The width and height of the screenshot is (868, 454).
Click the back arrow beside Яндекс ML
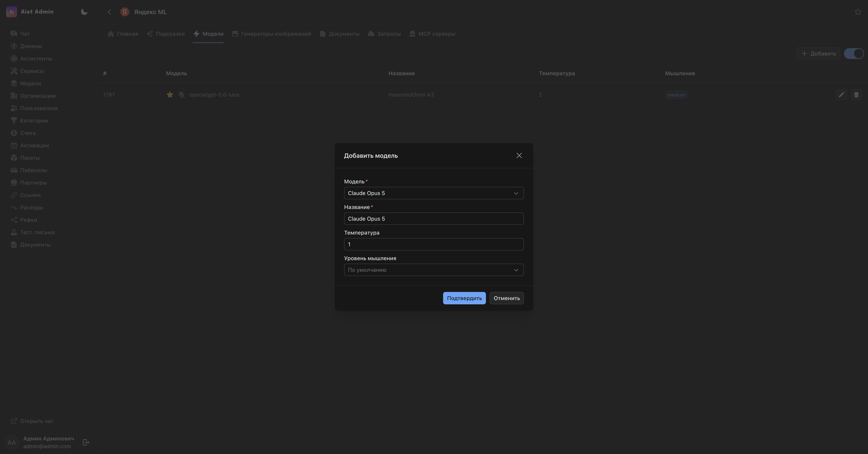point(109,12)
